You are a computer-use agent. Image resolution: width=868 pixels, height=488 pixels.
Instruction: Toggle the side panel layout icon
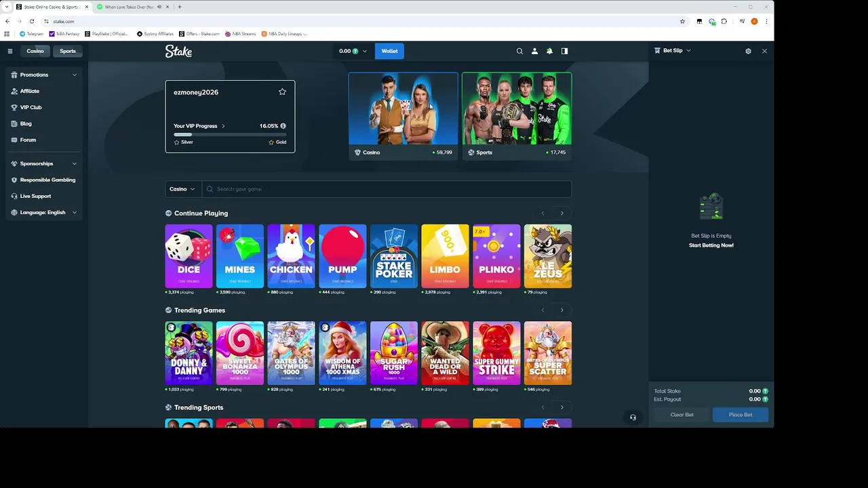click(x=564, y=51)
